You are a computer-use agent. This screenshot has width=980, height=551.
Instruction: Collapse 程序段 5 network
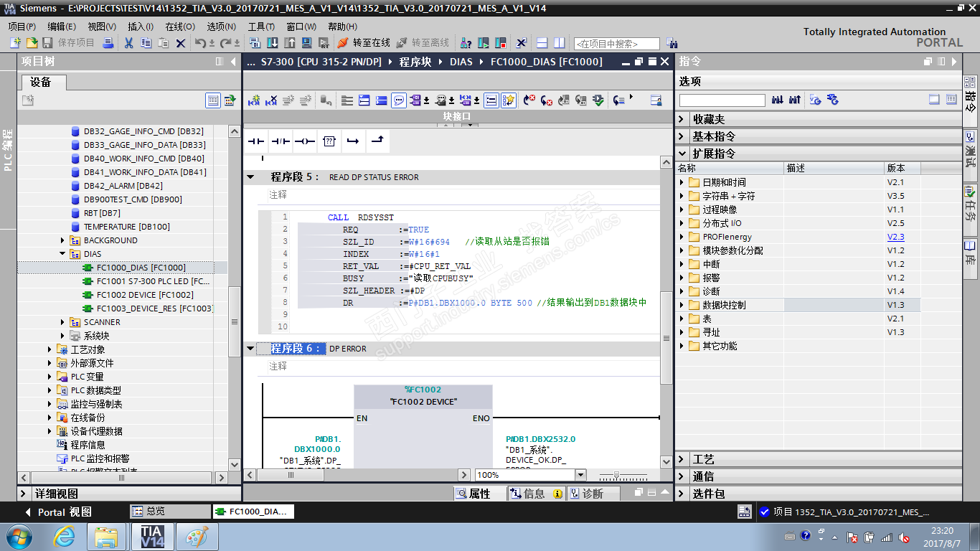[x=250, y=176]
